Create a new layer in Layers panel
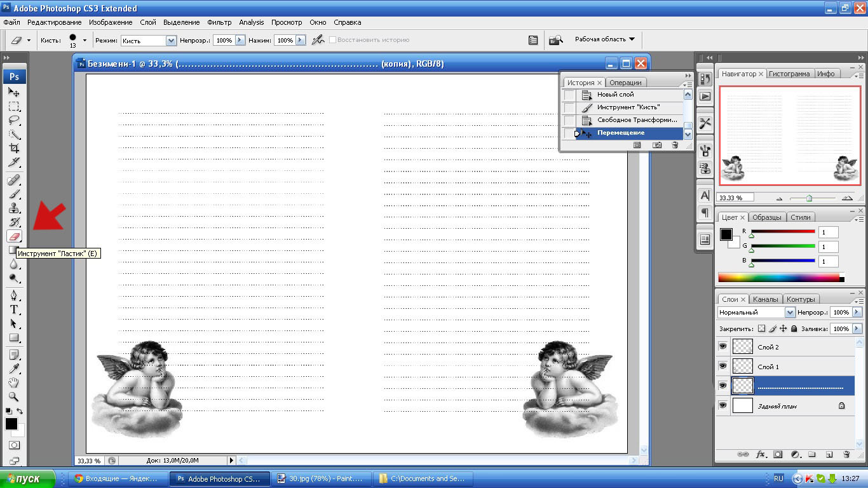This screenshot has height=488, width=868. pos(829,454)
